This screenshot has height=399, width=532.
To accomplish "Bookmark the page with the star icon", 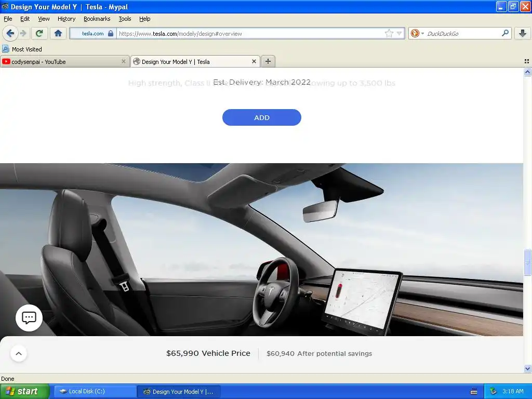I will [x=389, y=33].
